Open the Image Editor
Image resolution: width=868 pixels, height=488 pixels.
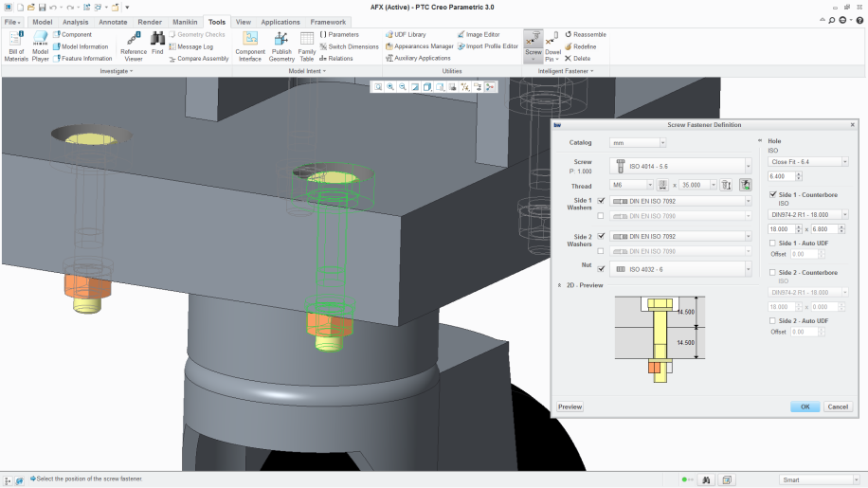point(479,34)
